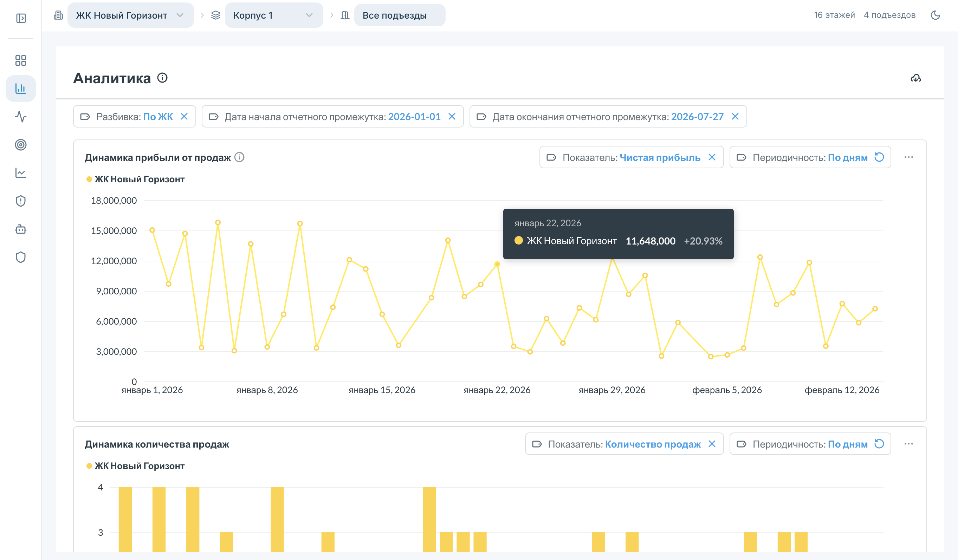
Task: Toggle dark mode moon icon
Action: tap(935, 15)
